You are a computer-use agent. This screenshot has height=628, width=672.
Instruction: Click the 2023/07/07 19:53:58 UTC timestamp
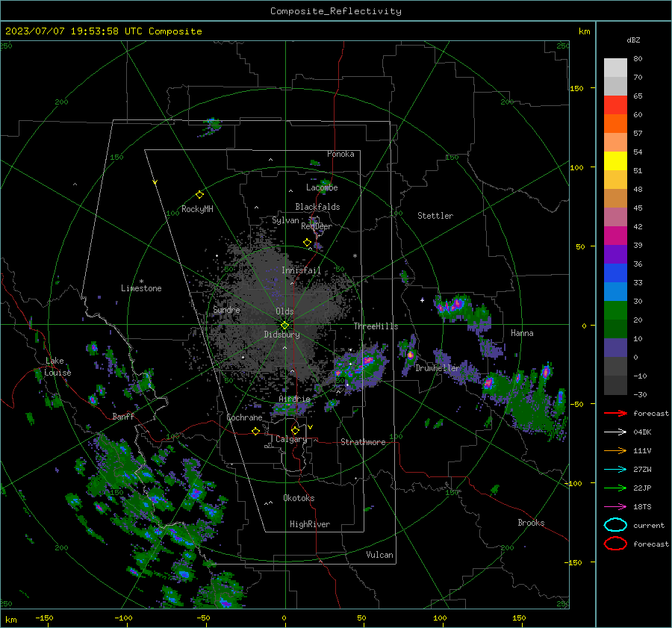pos(104,31)
